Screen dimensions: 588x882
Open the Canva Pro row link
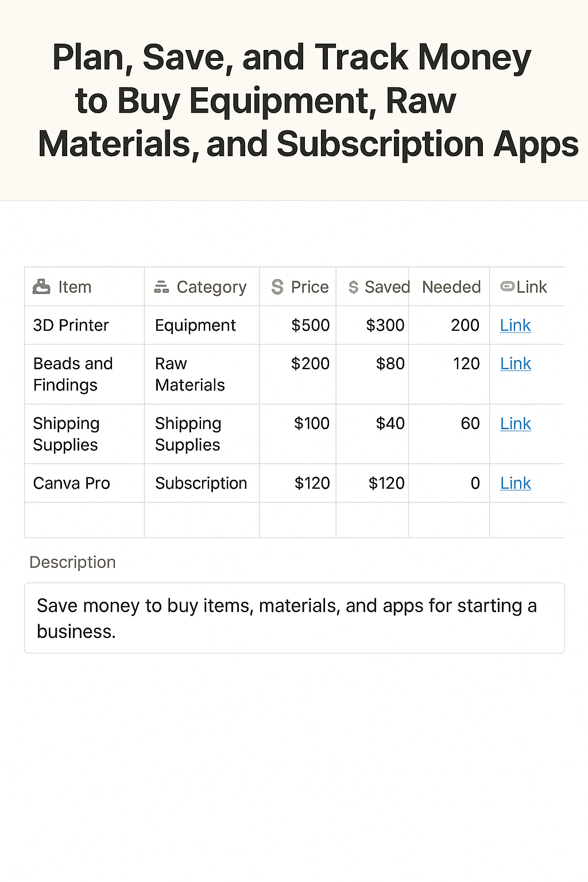click(x=515, y=483)
